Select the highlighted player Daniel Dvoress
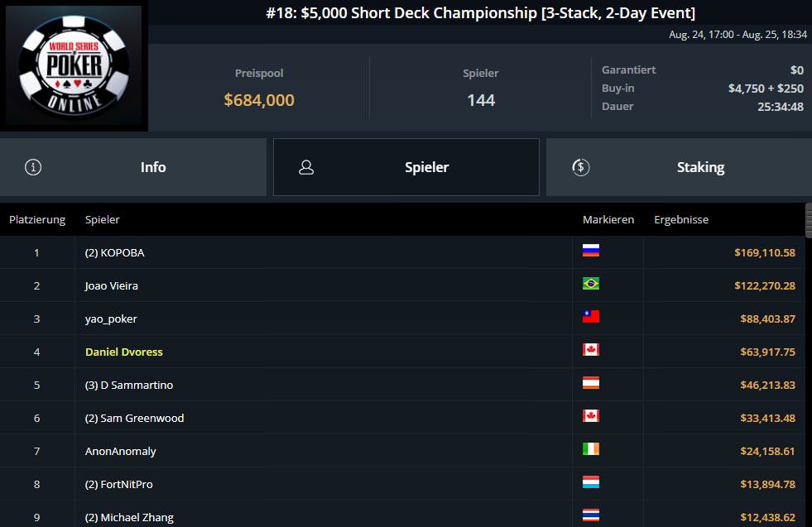The image size is (812, 527). 124,352
